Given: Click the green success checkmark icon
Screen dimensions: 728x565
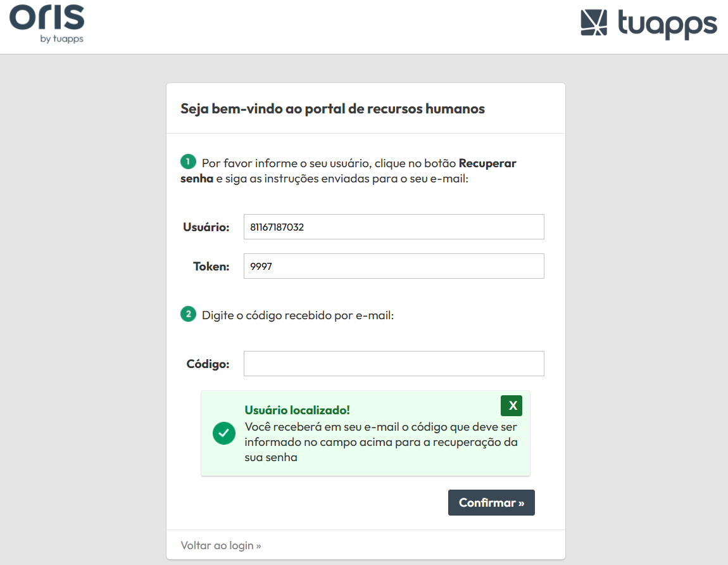Looking at the screenshot, I should (224, 433).
